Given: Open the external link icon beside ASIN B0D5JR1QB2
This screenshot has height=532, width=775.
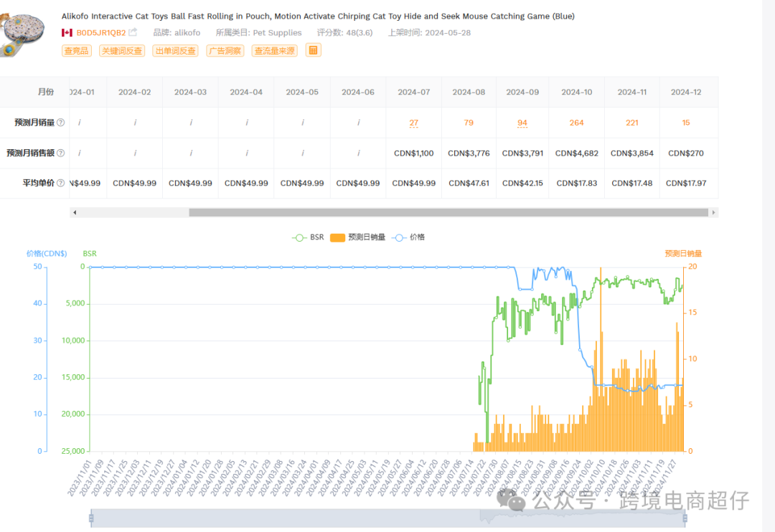Looking at the screenshot, I should pyautogui.click(x=133, y=32).
